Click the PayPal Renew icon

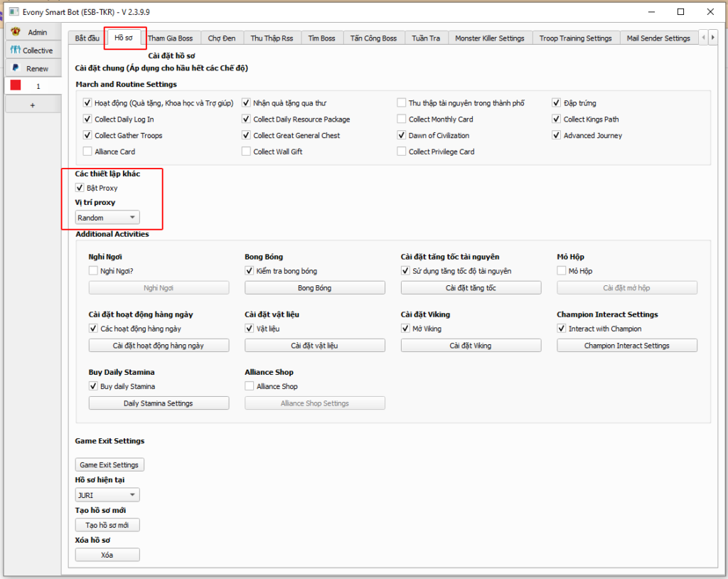pyautogui.click(x=16, y=68)
